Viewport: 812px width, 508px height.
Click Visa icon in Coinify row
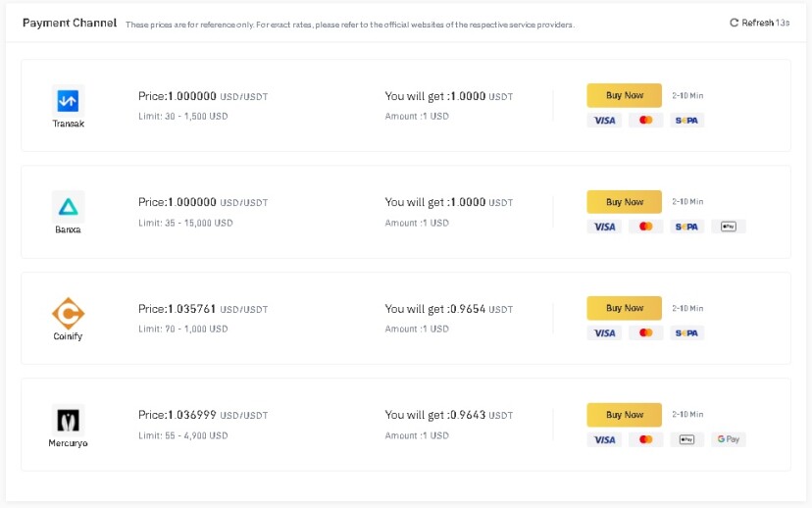(604, 333)
